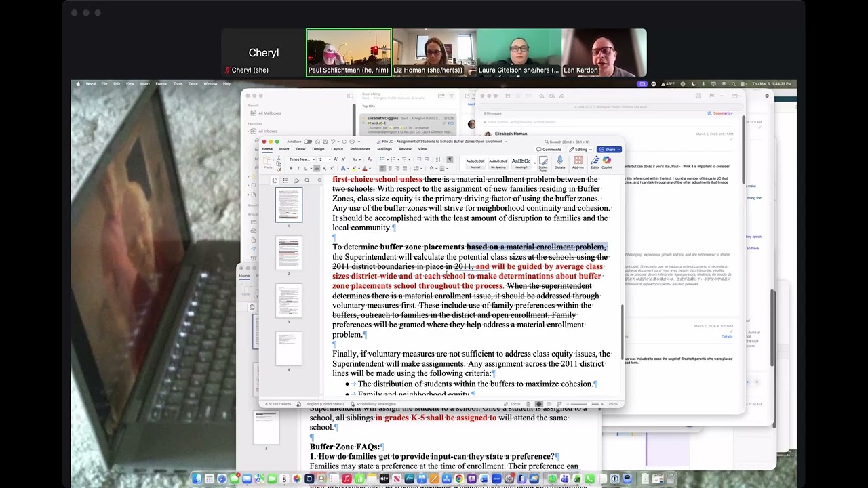
Task: Toggle superscript formatting
Action: point(332,168)
